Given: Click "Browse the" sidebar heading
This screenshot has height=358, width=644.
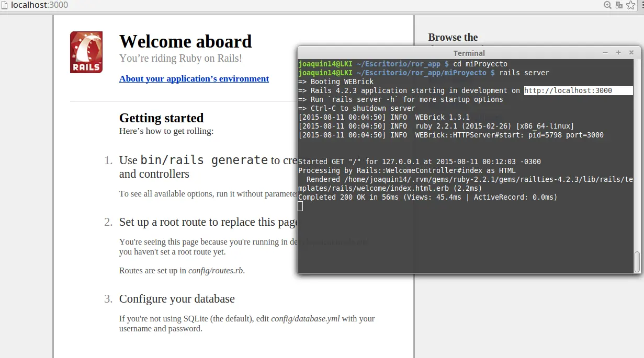Looking at the screenshot, I should coord(453,37).
